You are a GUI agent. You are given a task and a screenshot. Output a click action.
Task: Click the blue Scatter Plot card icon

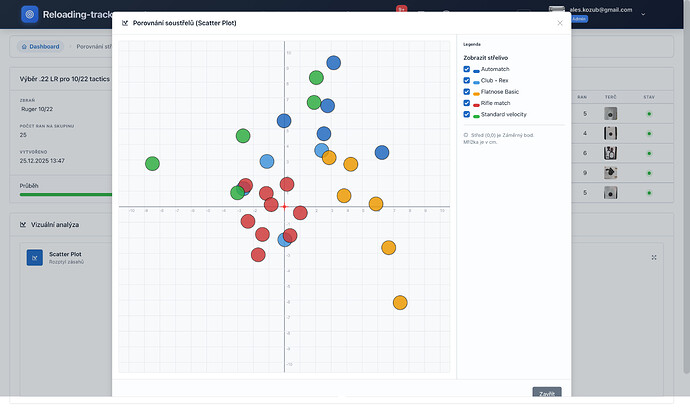[x=34, y=258]
